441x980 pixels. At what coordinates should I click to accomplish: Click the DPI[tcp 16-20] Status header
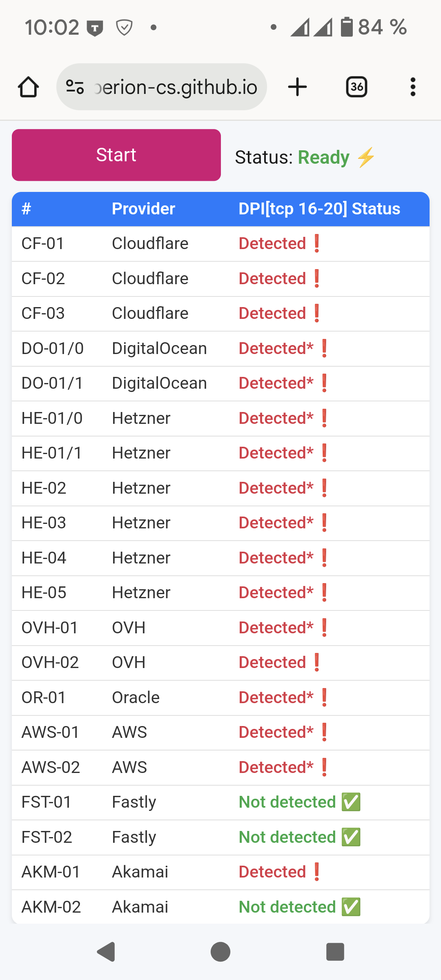pos(319,209)
